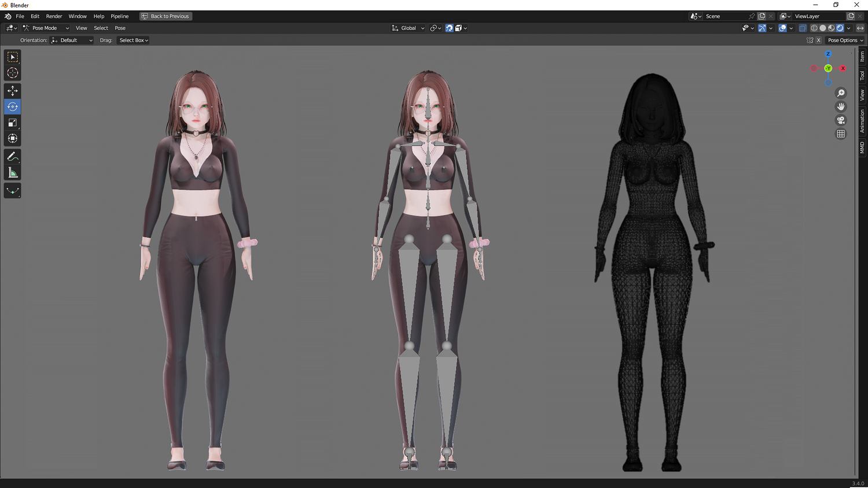Toggle the snapping magnet
868x488 pixels.
point(449,28)
